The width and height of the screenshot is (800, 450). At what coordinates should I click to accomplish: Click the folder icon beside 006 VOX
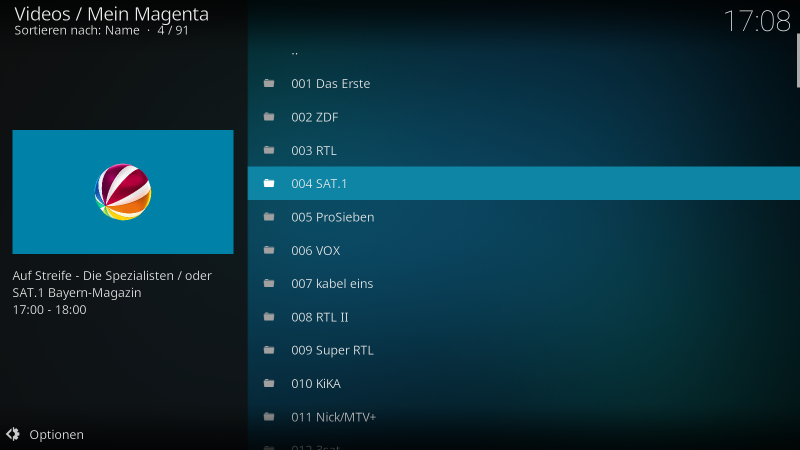click(x=269, y=250)
